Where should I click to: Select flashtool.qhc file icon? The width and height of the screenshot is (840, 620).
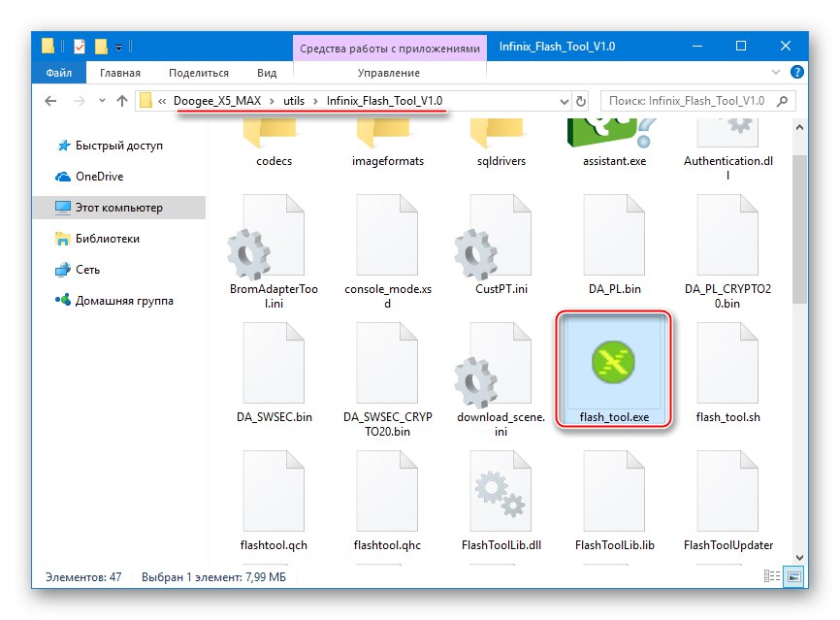click(387, 491)
